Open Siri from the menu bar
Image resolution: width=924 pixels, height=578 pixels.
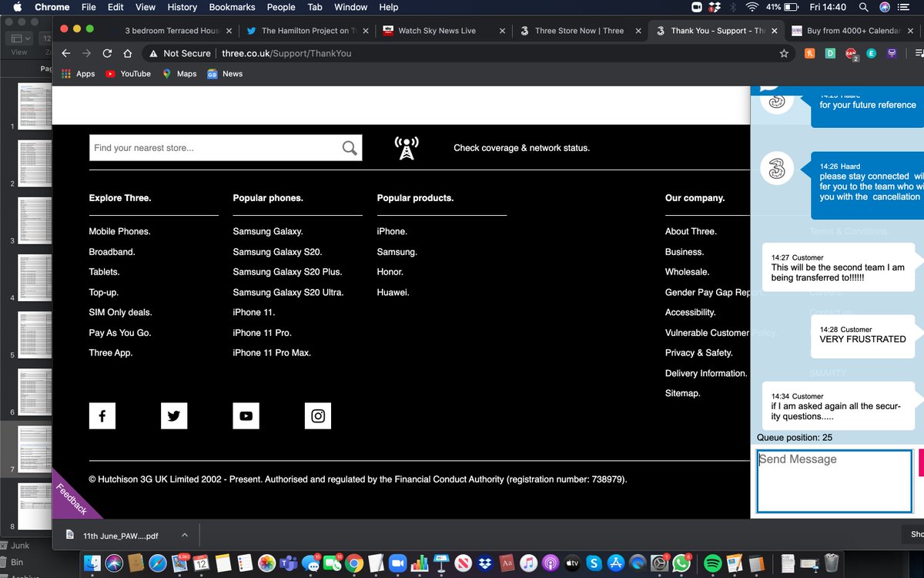coord(885,7)
